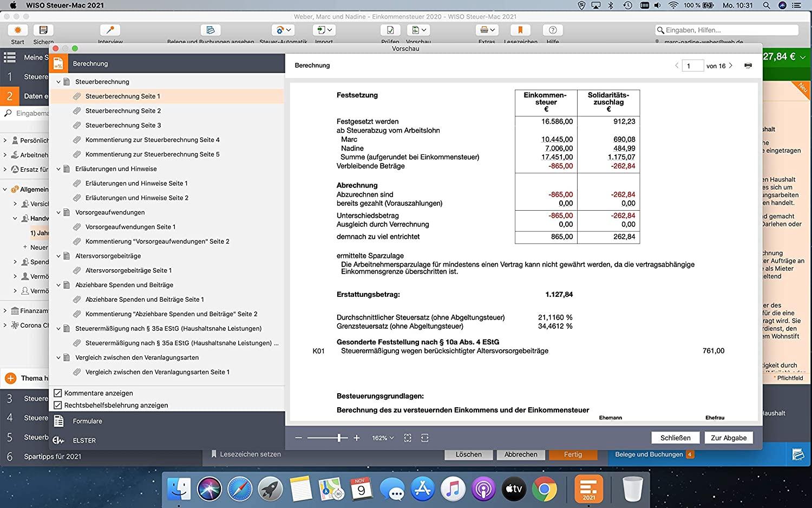Click the hamburger menu icon in main window

pos(10,57)
